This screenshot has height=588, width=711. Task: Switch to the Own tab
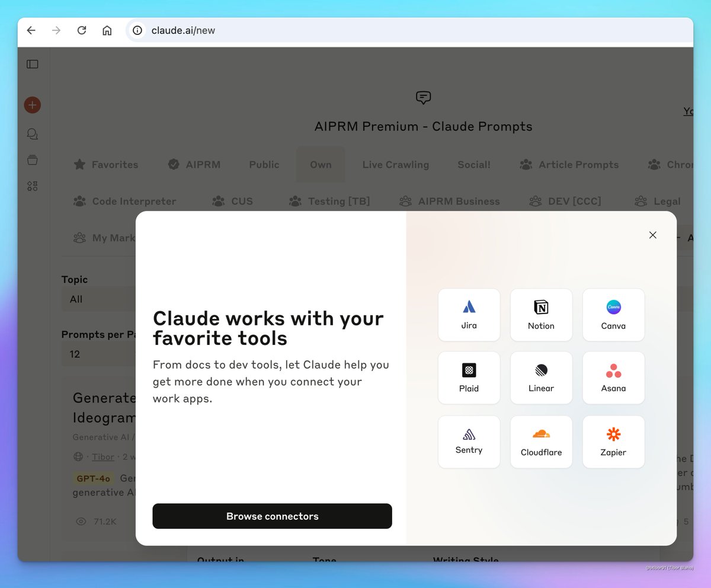coord(321,165)
